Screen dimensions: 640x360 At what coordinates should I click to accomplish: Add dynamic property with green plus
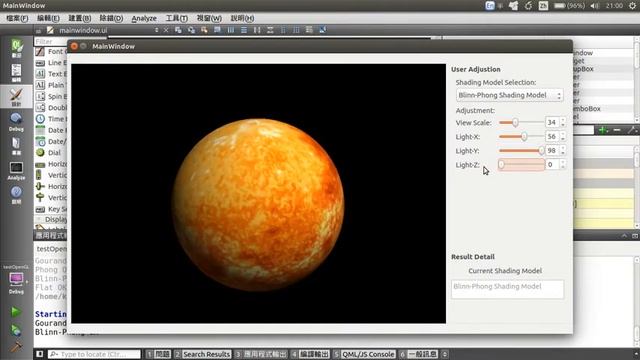(603, 130)
